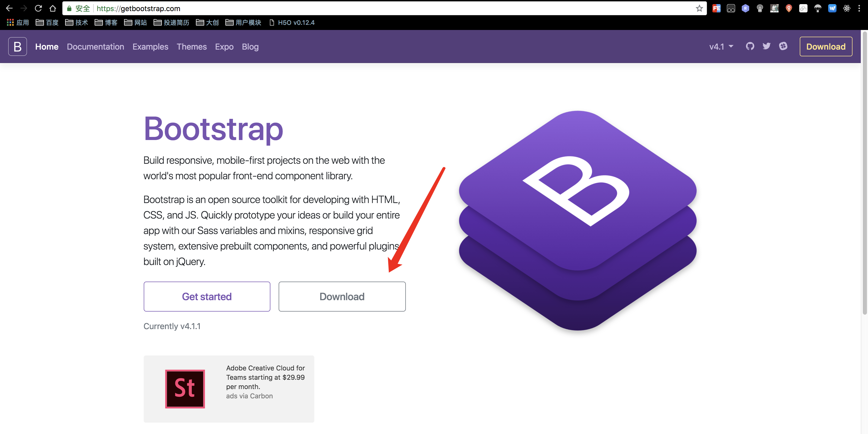Click the Currently v4.1.1 text
This screenshot has width=868, height=434.
pos(172,326)
